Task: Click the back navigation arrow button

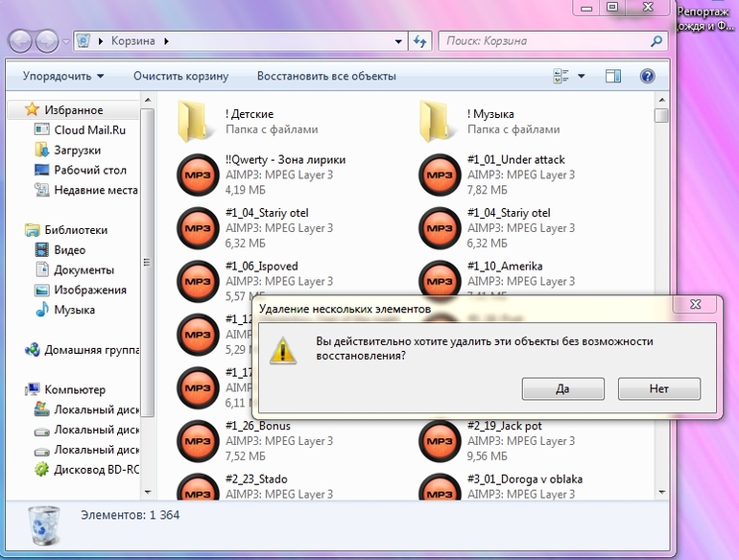Action: (x=20, y=41)
